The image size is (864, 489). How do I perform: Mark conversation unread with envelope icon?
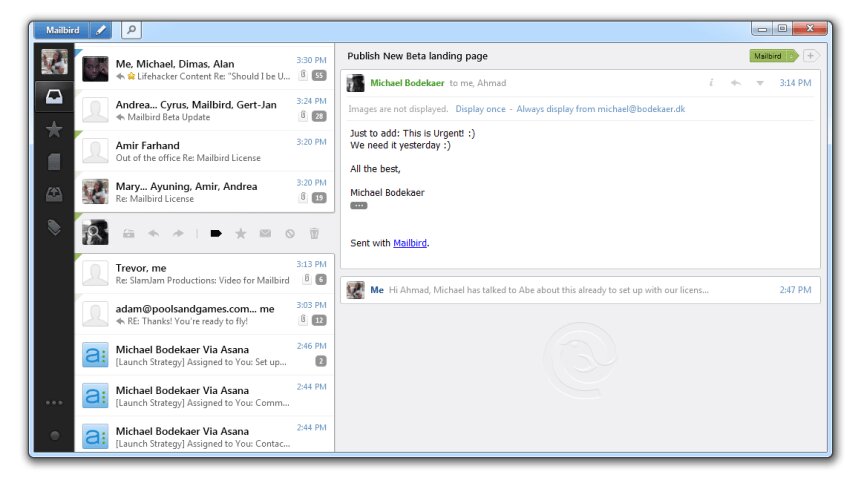click(x=265, y=234)
